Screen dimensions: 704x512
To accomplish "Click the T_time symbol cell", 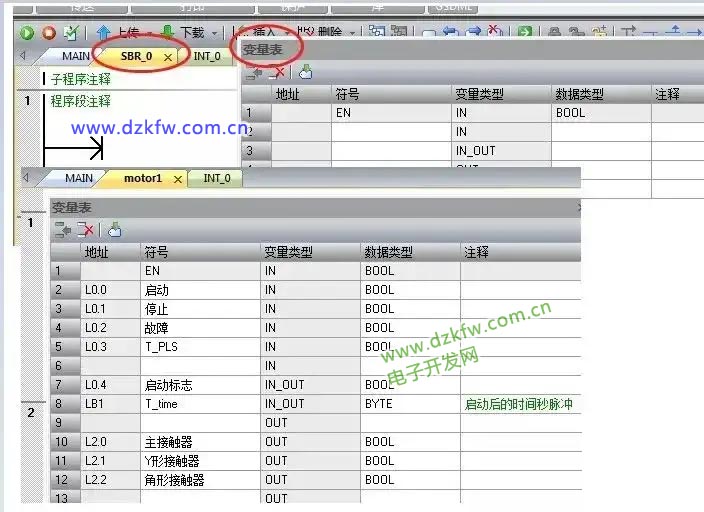I will [200, 404].
